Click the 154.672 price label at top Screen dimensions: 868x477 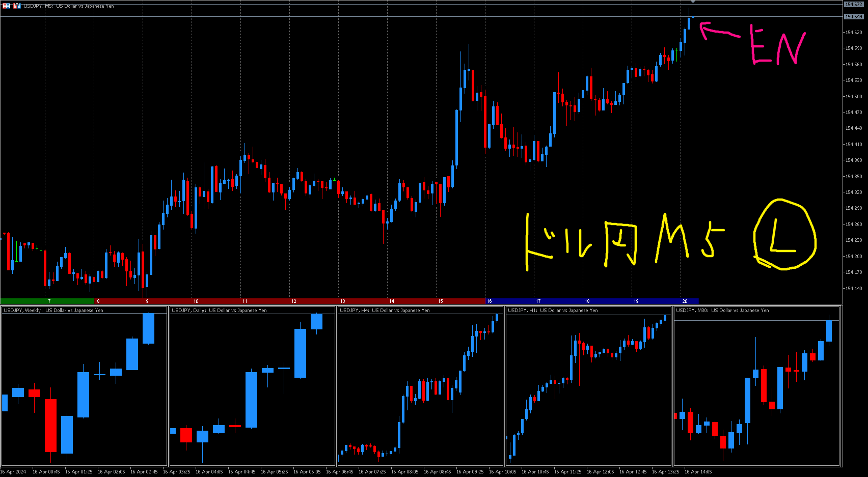tap(854, 5)
